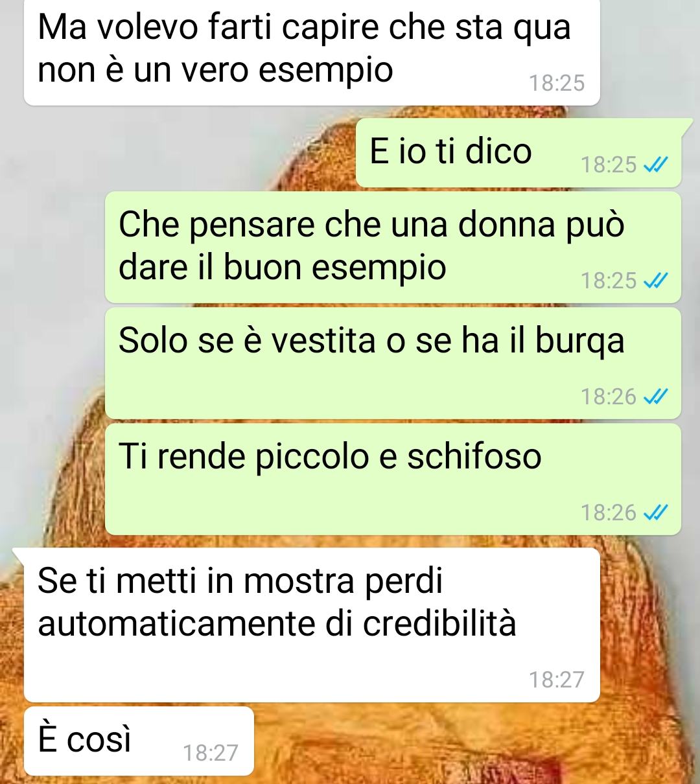
Task: Click the 18:26 timestamp on the burqa message
Action: tap(609, 397)
